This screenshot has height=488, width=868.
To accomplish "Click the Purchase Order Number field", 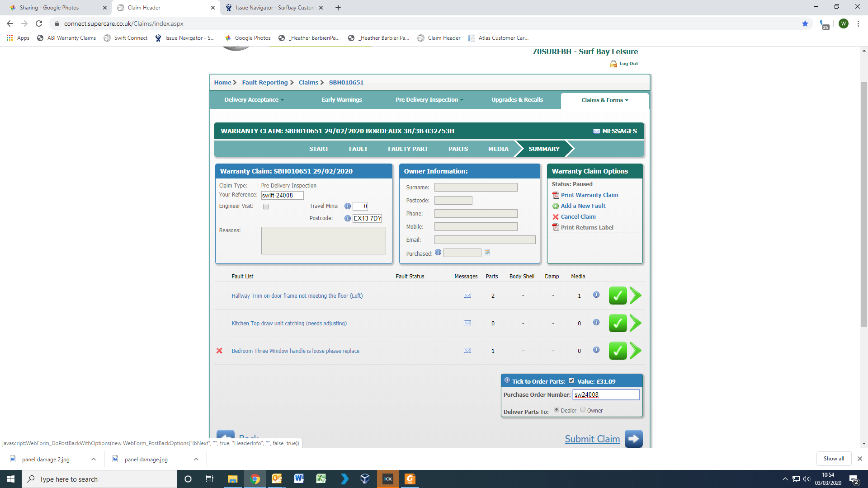I will (x=606, y=394).
